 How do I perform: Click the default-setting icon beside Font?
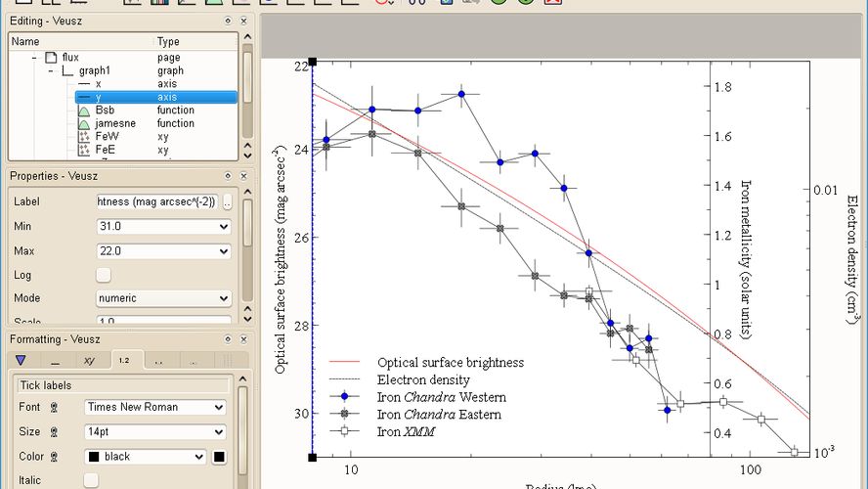pos(55,407)
